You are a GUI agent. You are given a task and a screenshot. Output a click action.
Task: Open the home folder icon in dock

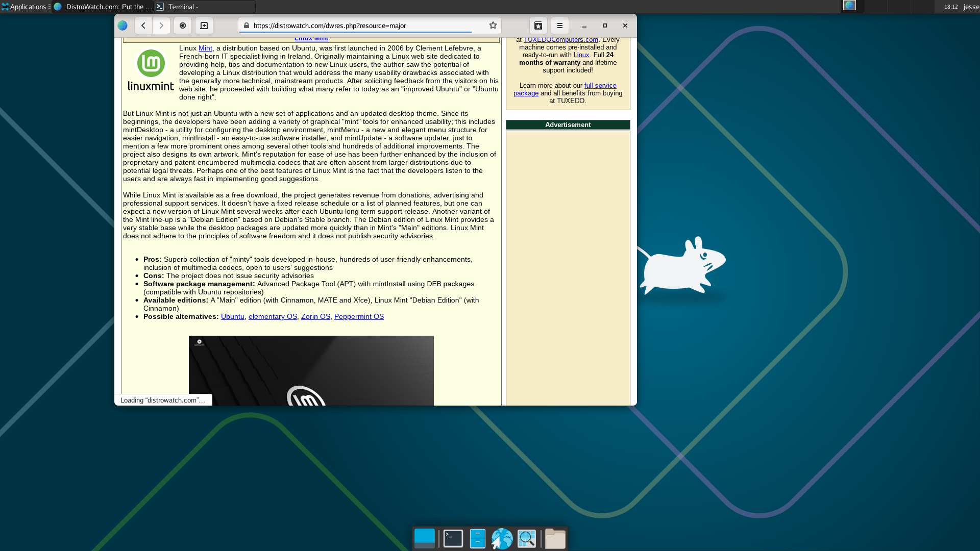click(555, 538)
